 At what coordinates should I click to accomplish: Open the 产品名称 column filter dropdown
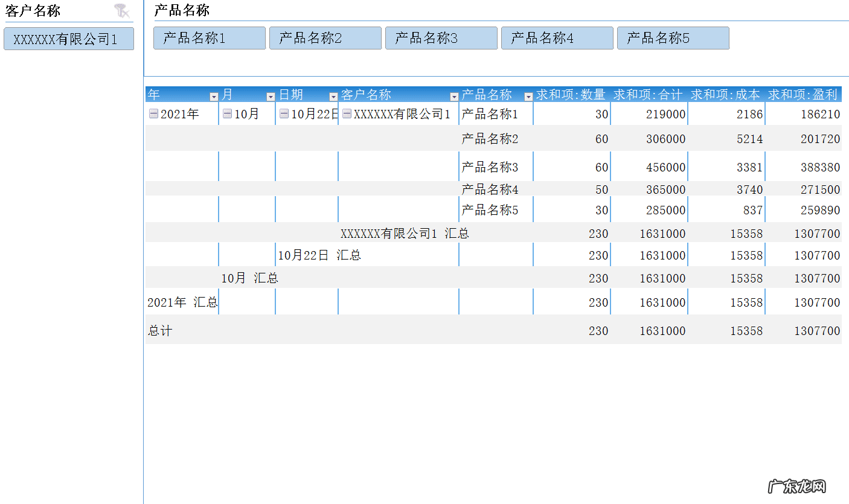[528, 95]
